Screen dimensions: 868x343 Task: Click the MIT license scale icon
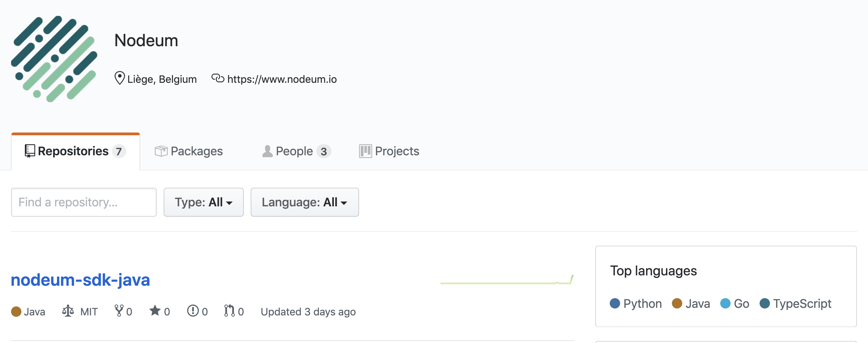pyautogui.click(x=68, y=311)
